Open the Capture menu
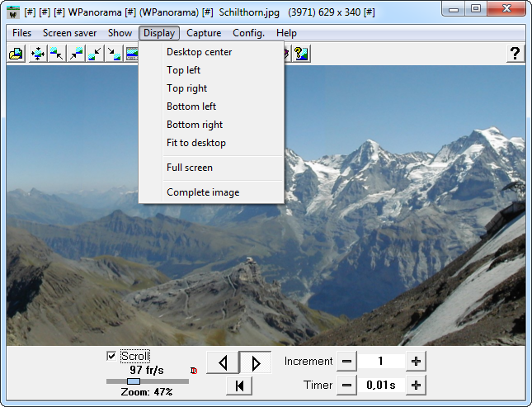This screenshot has height=407, width=532. pyautogui.click(x=204, y=33)
